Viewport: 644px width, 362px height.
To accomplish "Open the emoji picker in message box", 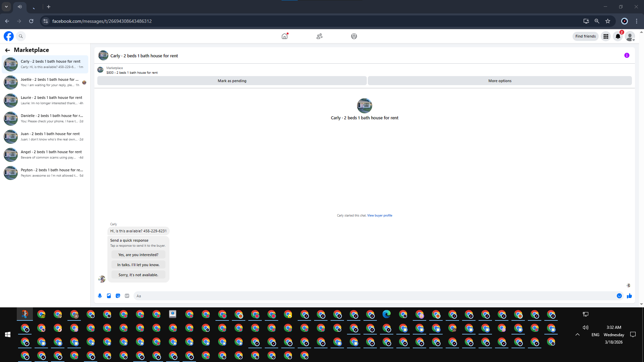I will 619,296.
